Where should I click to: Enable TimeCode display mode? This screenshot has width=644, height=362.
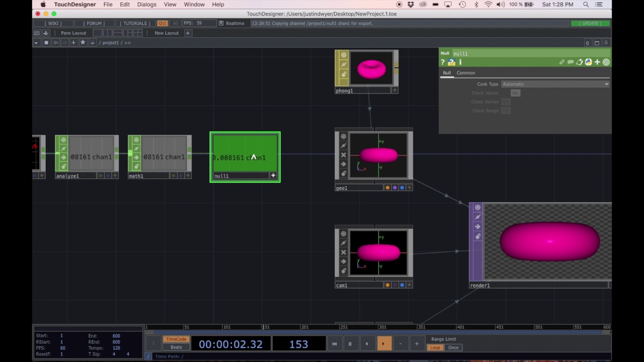tap(176, 339)
